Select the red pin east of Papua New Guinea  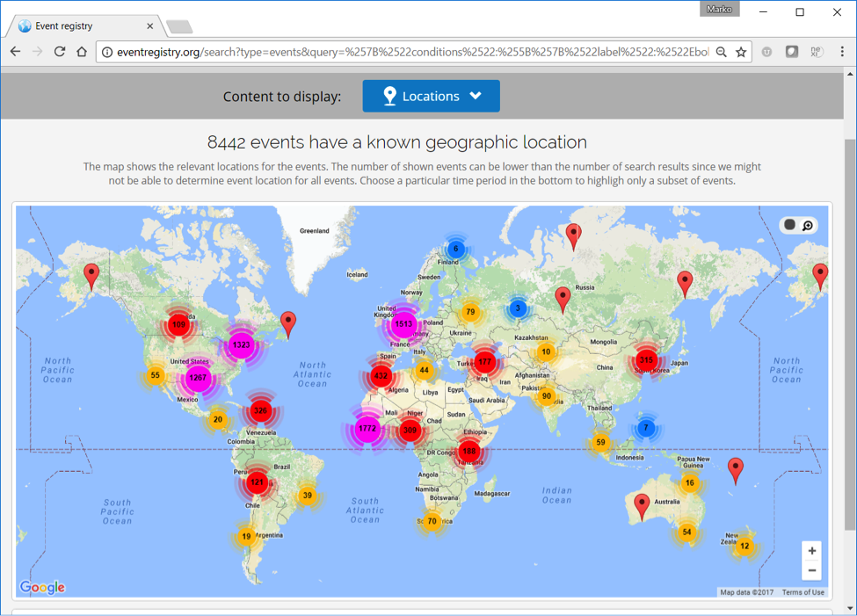tap(736, 469)
